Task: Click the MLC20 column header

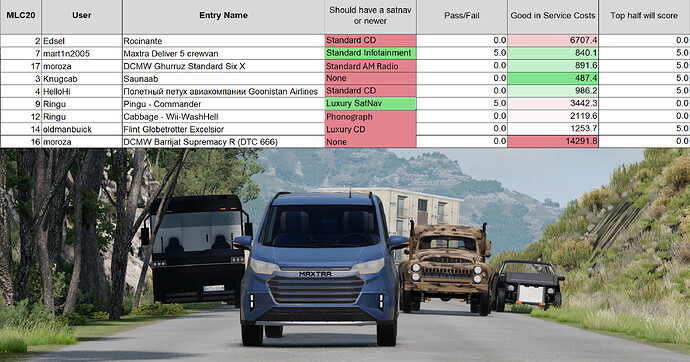Action: pyautogui.click(x=21, y=16)
